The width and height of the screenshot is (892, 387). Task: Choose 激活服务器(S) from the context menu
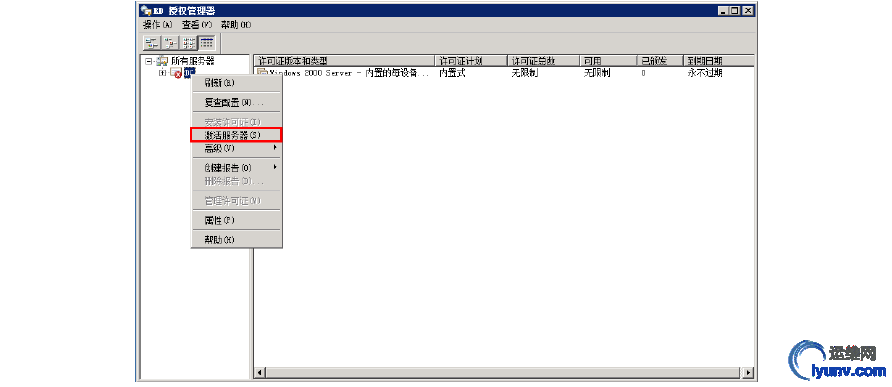(237, 135)
